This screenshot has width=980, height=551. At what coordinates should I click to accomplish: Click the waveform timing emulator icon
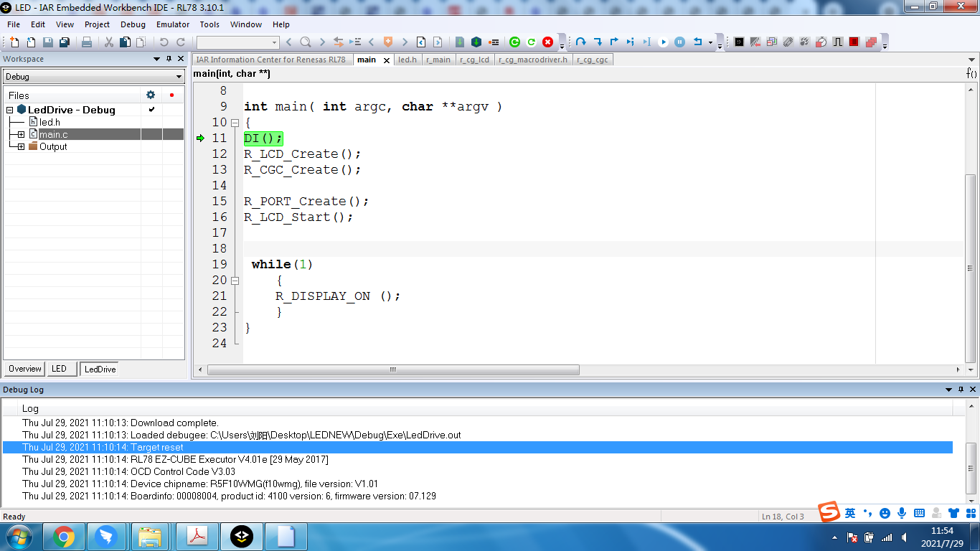(837, 42)
